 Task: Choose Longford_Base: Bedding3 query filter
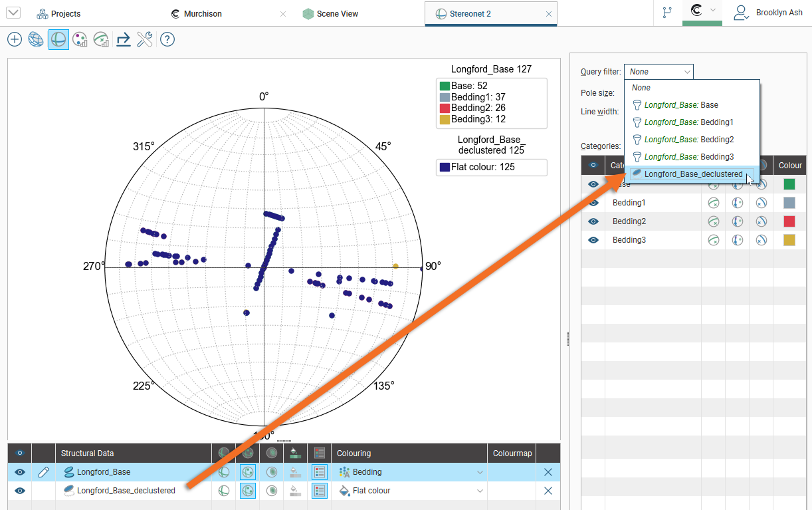click(692, 157)
